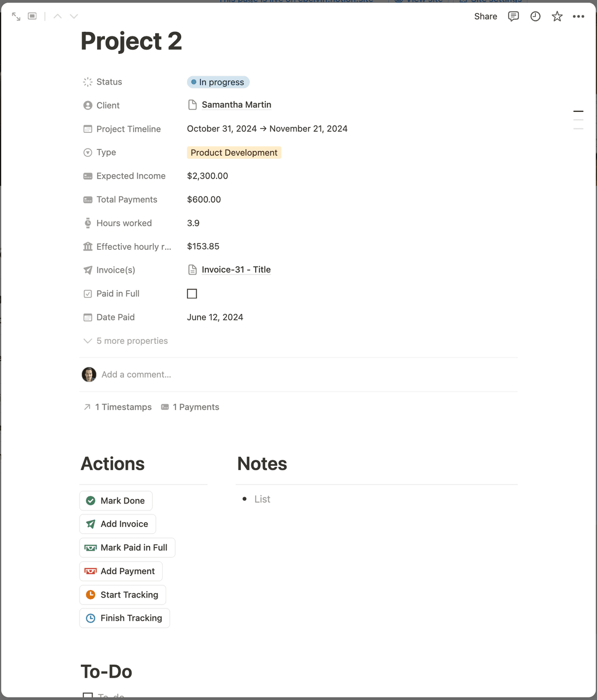597x700 pixels.
Task: Open the In progress status dropdown
Action: [218, 82]
